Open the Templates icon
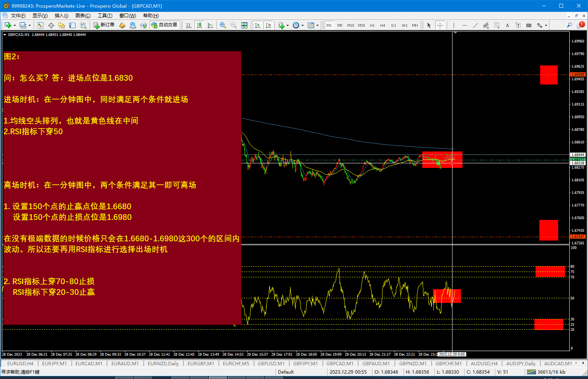The width and height of the screenshot is (588, 379). [311, 25]
